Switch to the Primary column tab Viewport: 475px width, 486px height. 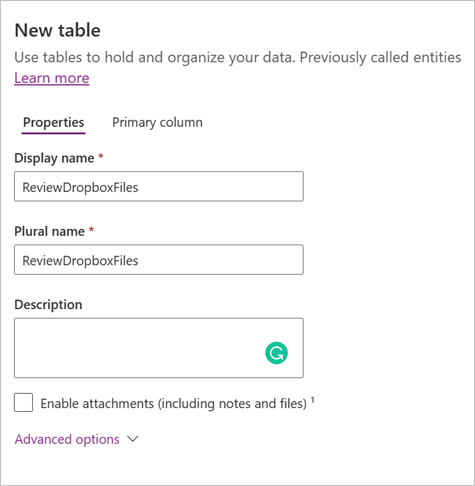157,122
